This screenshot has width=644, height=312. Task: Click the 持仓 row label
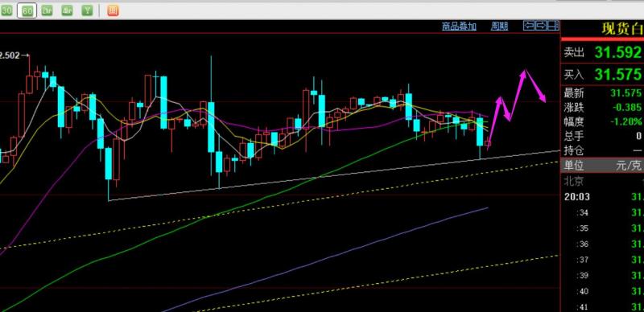574,150
